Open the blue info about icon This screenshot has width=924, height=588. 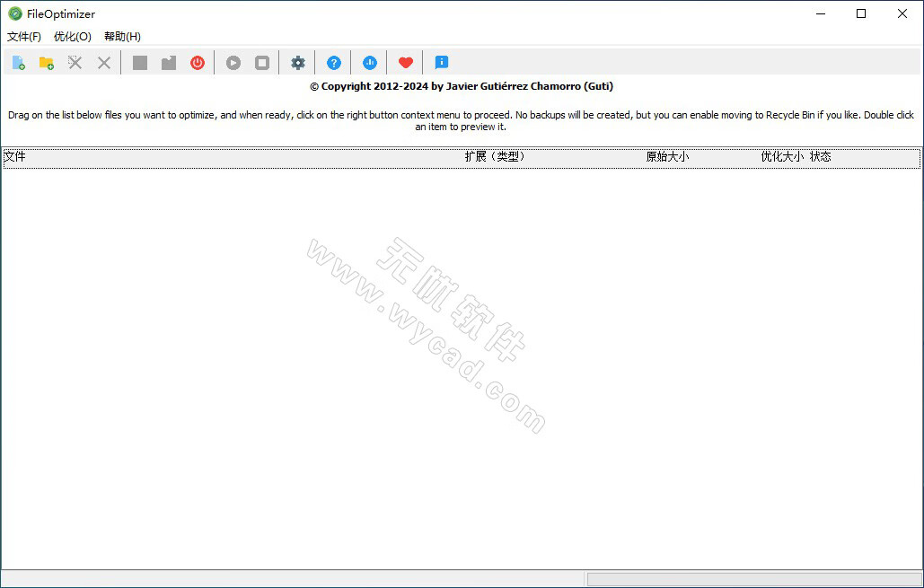click(442, 63)
